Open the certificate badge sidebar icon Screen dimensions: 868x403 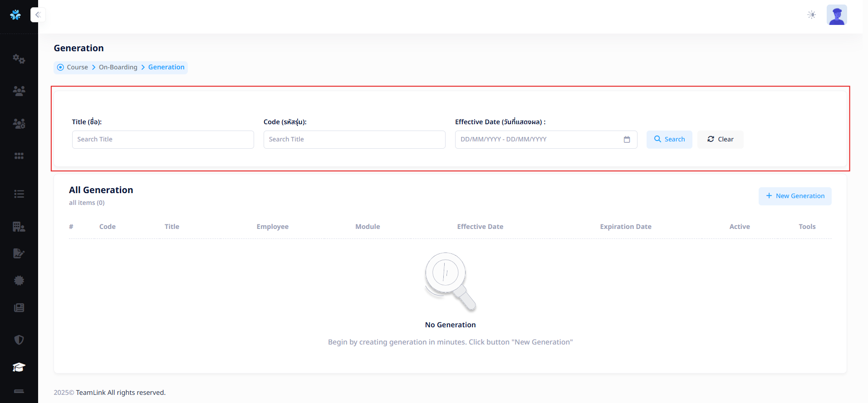pyautogui.click(x=19, y=281)
